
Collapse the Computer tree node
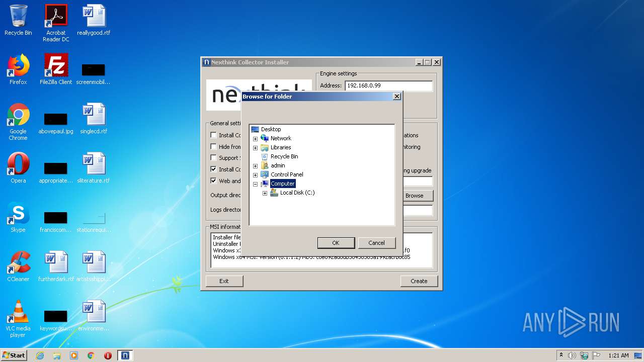point(255,184)
